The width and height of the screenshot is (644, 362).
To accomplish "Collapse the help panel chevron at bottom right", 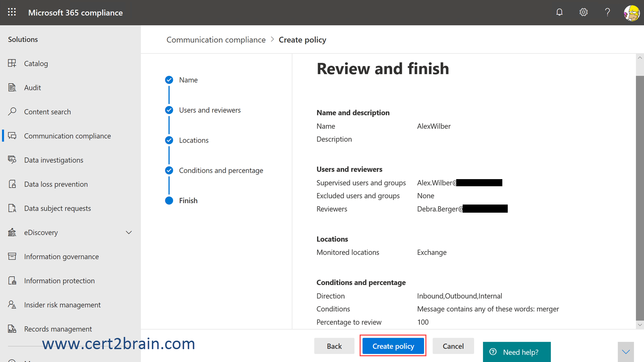I will (626, 352).
